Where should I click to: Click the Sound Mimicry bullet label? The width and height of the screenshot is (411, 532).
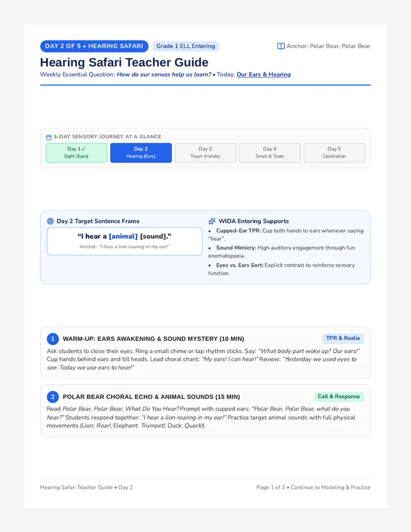236,248
